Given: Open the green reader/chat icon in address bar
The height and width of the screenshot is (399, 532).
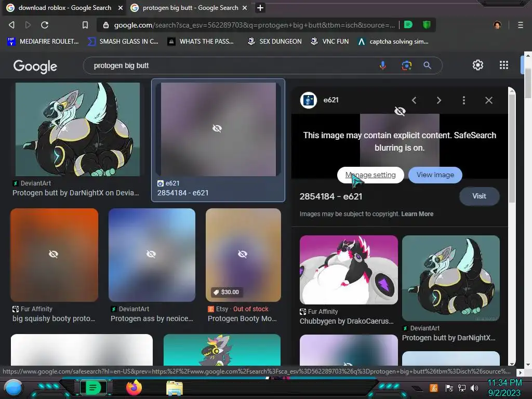Looking at the screenshot, I should click(x=408, y=25).
